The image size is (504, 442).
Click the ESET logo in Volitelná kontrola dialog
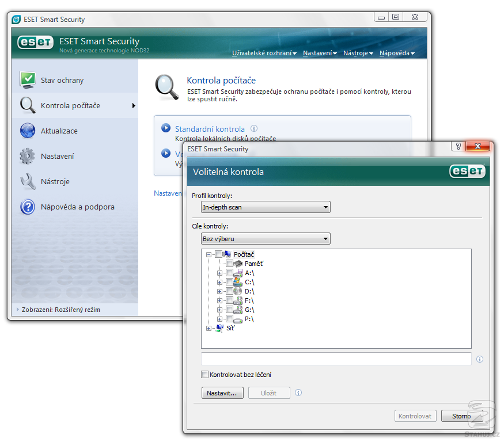pos(467,171)
